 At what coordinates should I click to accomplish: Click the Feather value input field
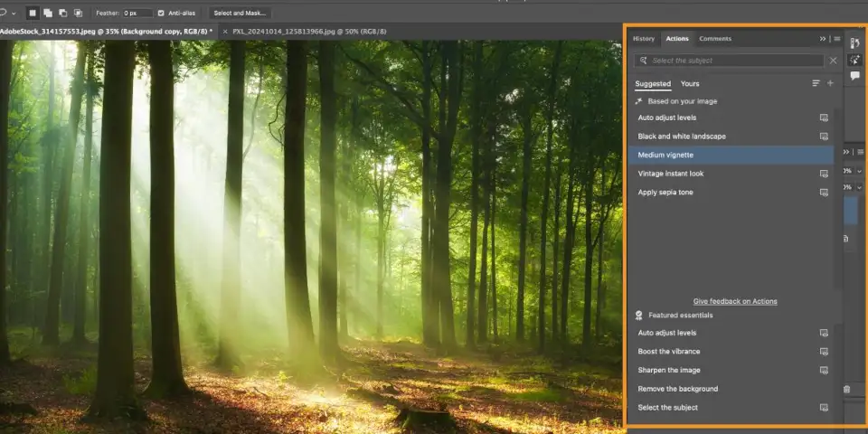pos(137,13)
